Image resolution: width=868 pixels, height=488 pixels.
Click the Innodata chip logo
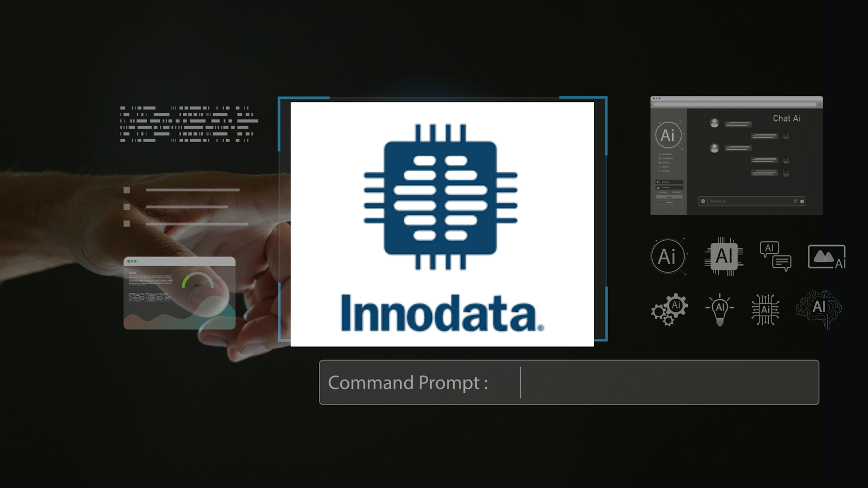(x=441, y=197)
